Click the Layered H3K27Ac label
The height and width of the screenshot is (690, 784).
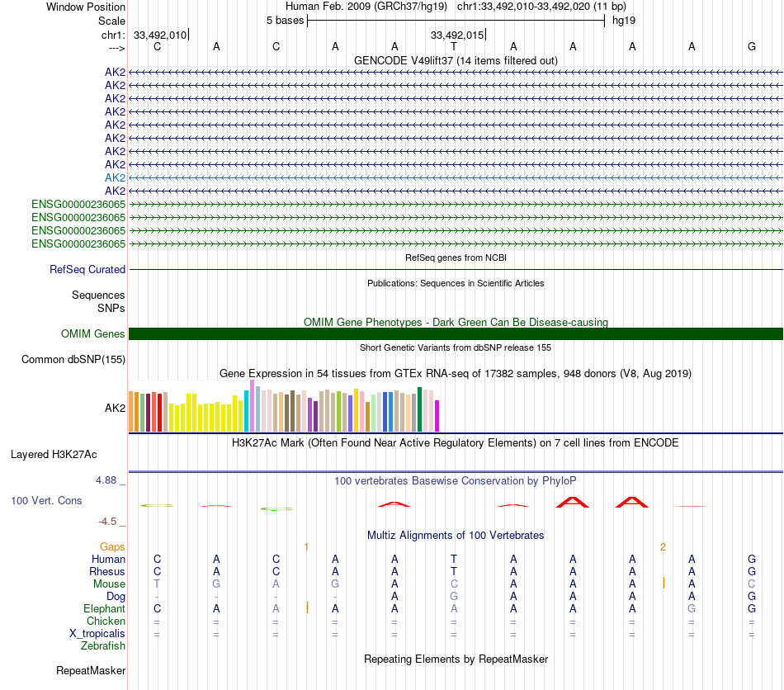(x=54, y=455)
